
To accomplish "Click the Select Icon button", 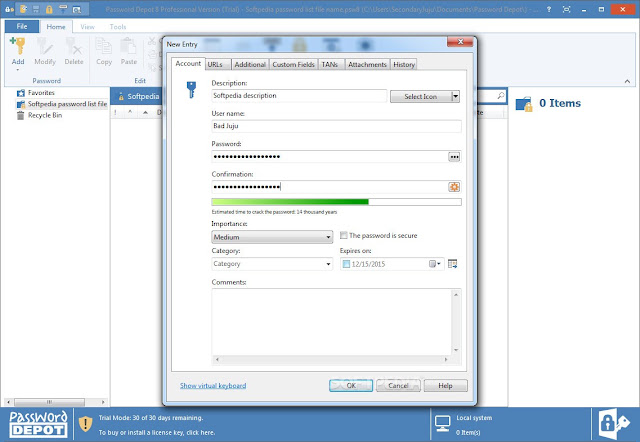I will click(x=420, y=96).
